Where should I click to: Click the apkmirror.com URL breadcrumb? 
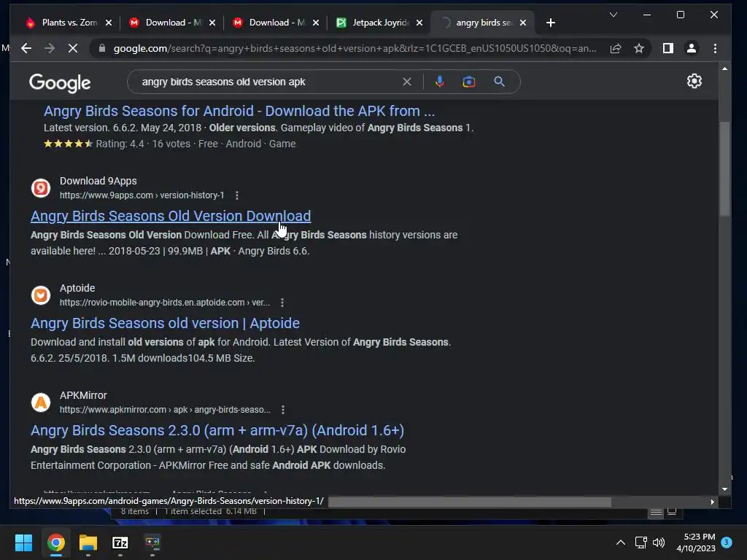[165, 410]
